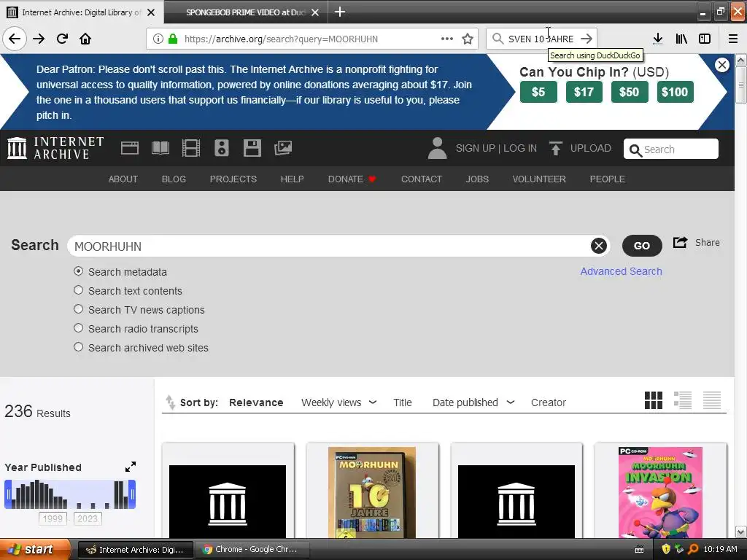Screen dimensions: 747x560
Task: Click the left handle of year range slider
Action: (7, 494)
